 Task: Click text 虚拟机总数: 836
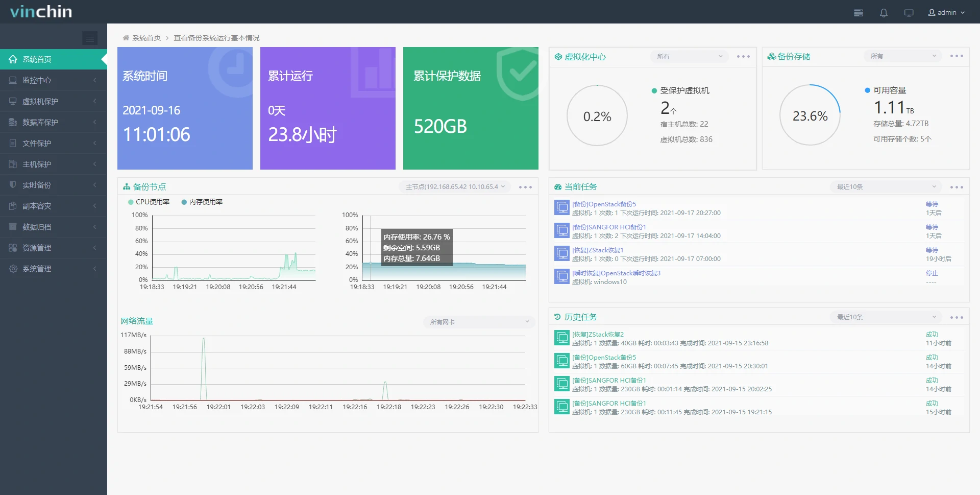(x=686, y=139)
